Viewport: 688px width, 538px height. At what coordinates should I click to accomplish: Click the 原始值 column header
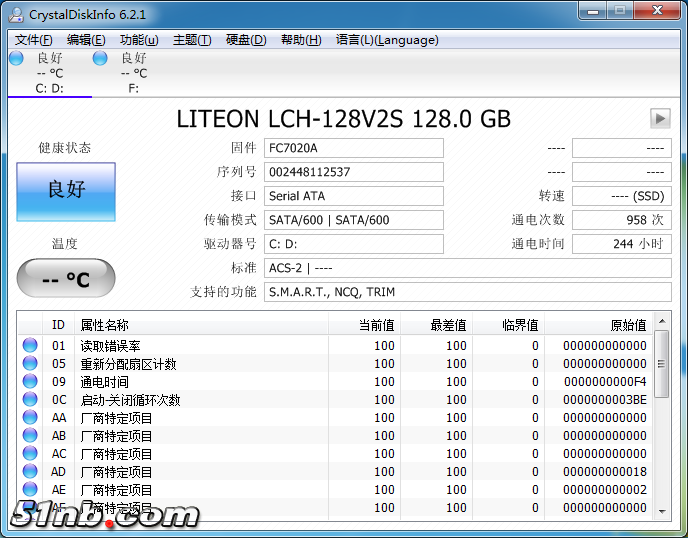click(x=628, y=325)
